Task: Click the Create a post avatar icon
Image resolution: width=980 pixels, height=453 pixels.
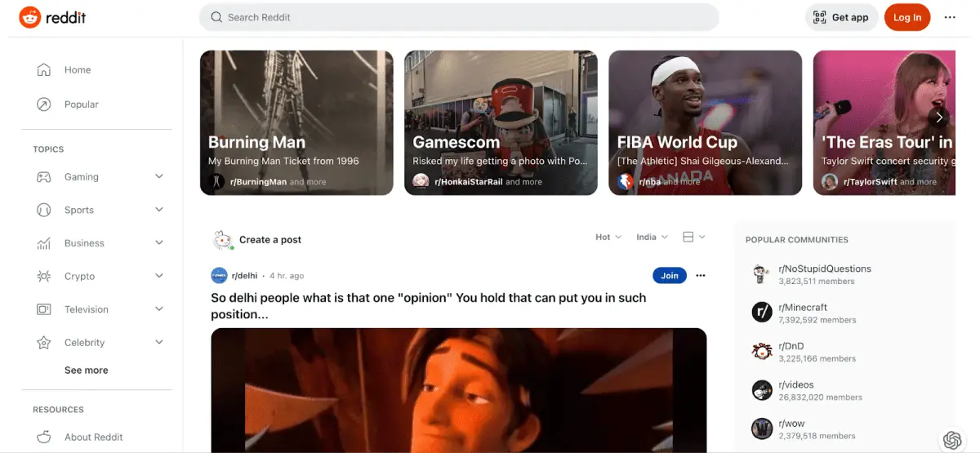Action: click(222, 240)
